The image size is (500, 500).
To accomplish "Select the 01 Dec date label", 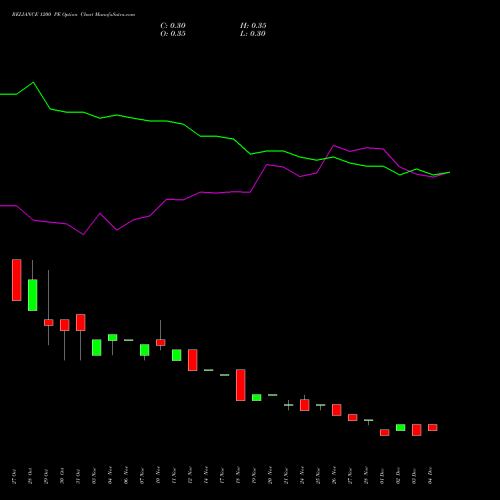I will point(382,476).
